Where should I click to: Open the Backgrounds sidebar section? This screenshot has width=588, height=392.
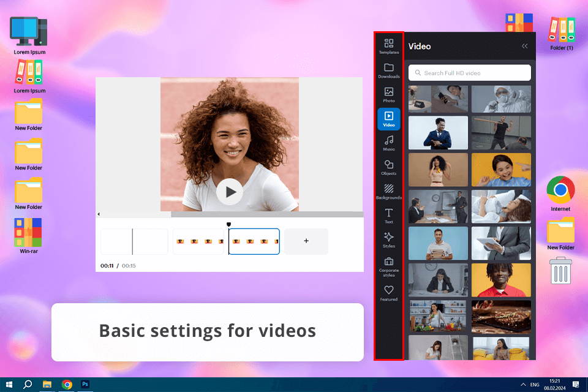click(x=388, y=192)
